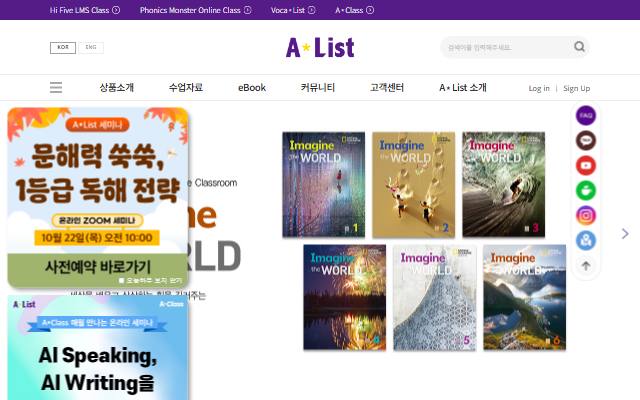This screenshot has width=640, height=400.
Task: Click the next slide chevron arrow
Action: (625, 233)
